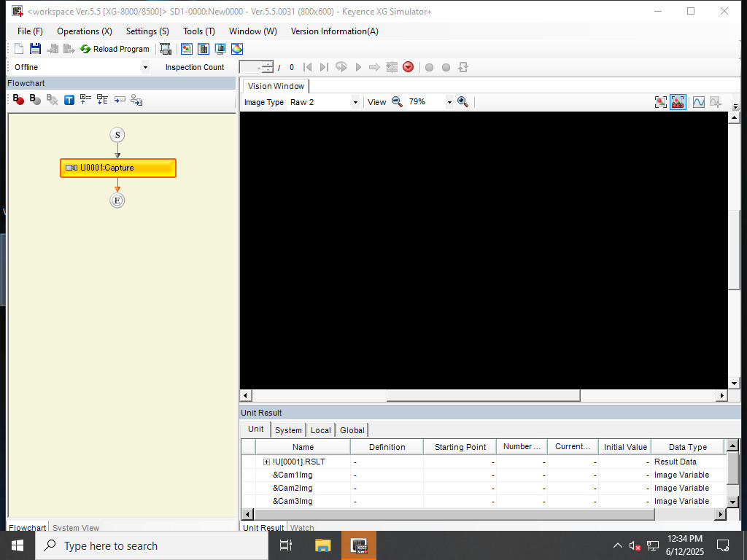Open the Vision Window toolbar overflow arrow
Screen dimensions: 747x560
735,106
